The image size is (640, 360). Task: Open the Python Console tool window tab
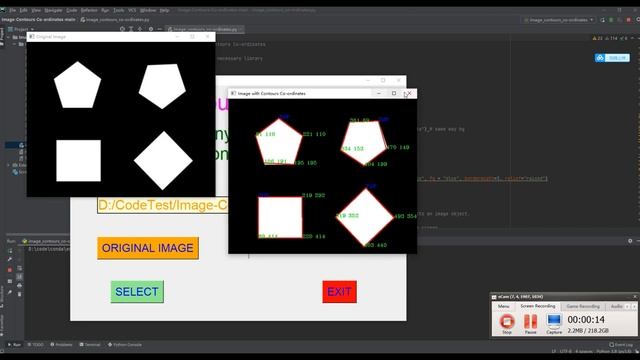pyautogui.click(x=125, y=345)
